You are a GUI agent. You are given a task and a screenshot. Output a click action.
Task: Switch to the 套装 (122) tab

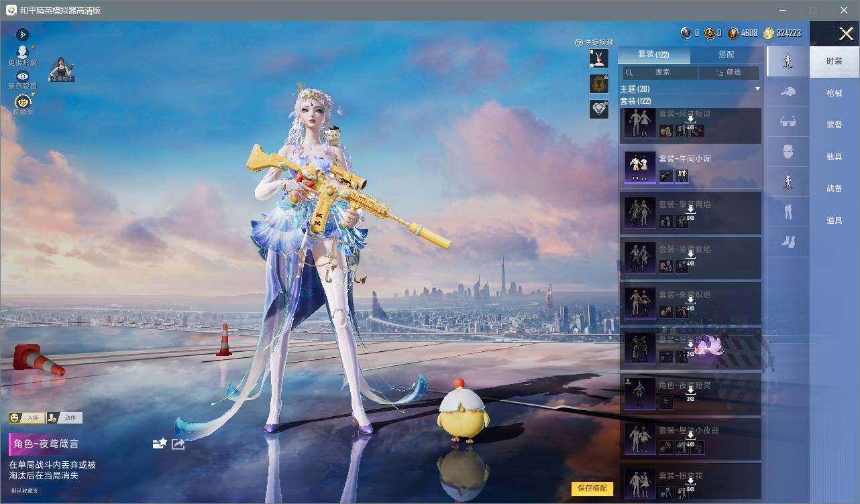click(x=653, y=54)
